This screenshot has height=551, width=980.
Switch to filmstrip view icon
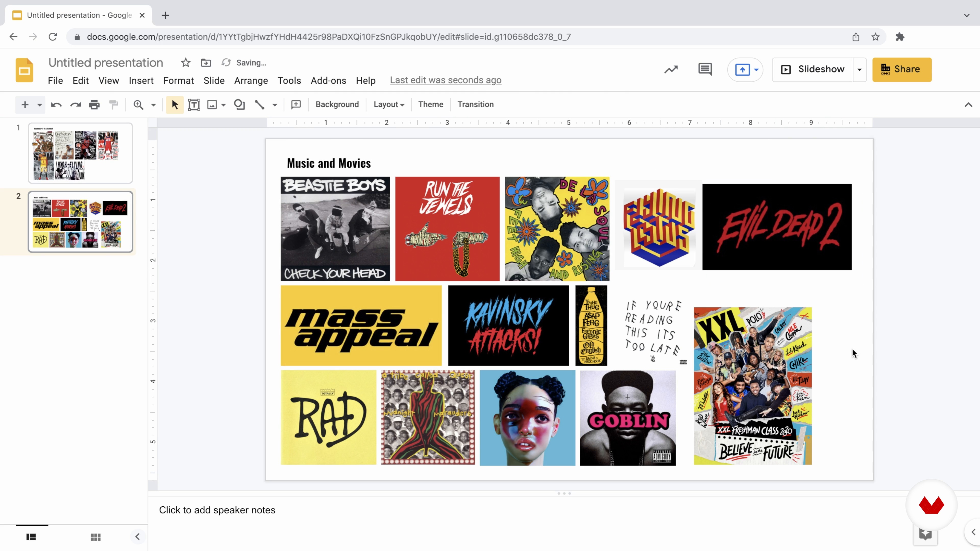(31, 537)
